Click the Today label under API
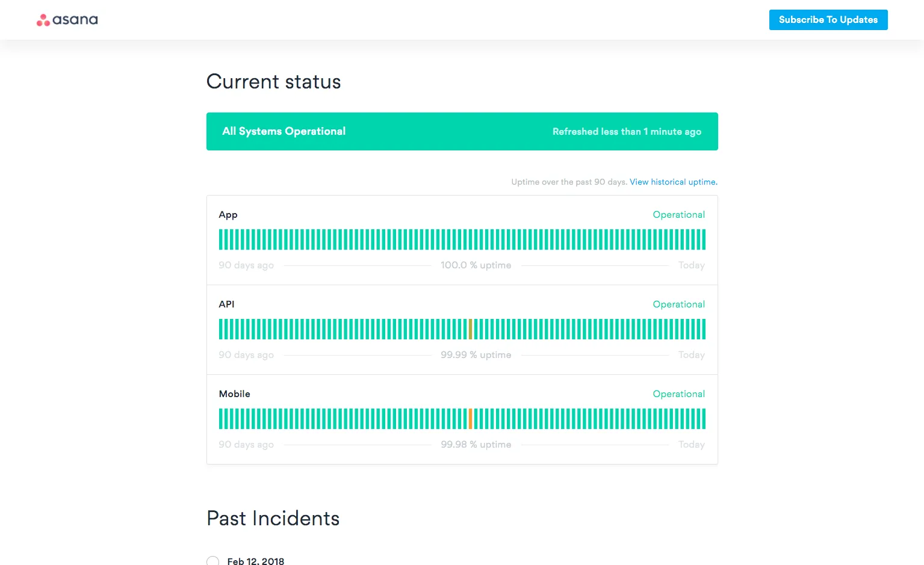The width and height of the screenshot is (924, 565). 691,355
